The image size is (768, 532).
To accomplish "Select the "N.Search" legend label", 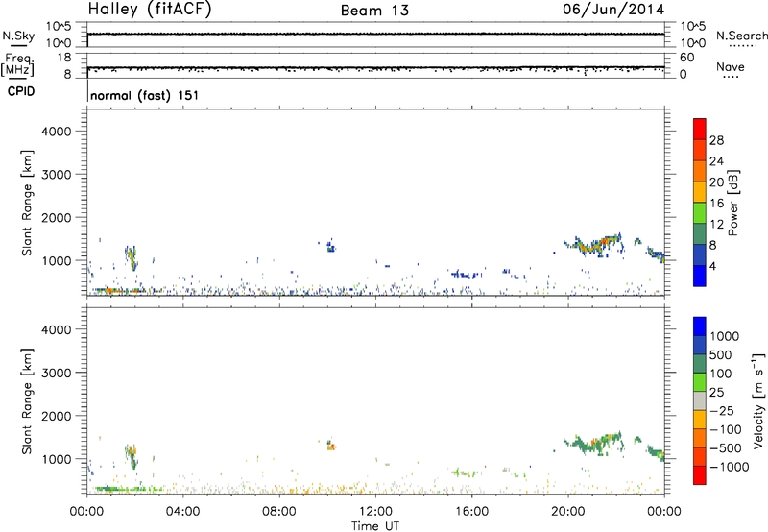I will pos(741,36).
